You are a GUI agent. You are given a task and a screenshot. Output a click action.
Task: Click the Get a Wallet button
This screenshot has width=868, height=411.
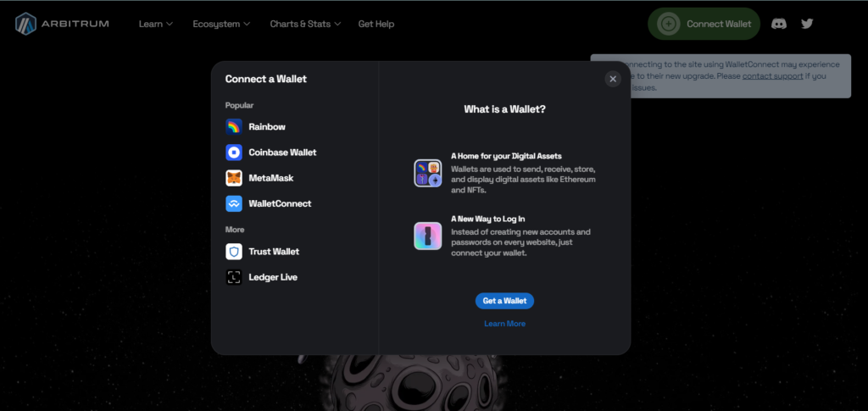[x=504, y=301]
